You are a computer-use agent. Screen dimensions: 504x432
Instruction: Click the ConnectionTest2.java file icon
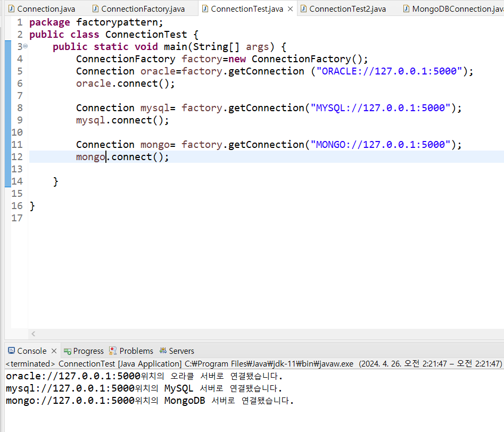303,9
